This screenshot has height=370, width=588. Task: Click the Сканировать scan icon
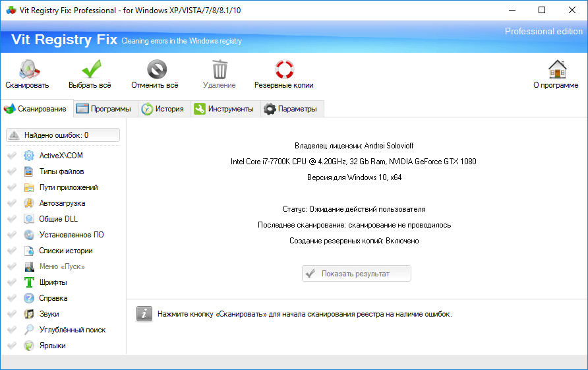click(x=28, y=69)
